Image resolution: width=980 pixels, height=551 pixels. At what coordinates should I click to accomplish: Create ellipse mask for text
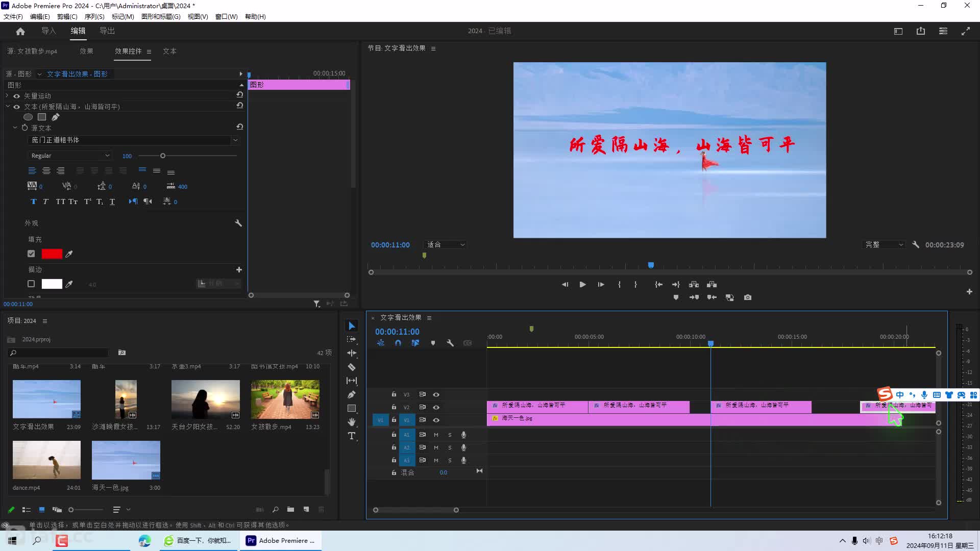(28, 117)
